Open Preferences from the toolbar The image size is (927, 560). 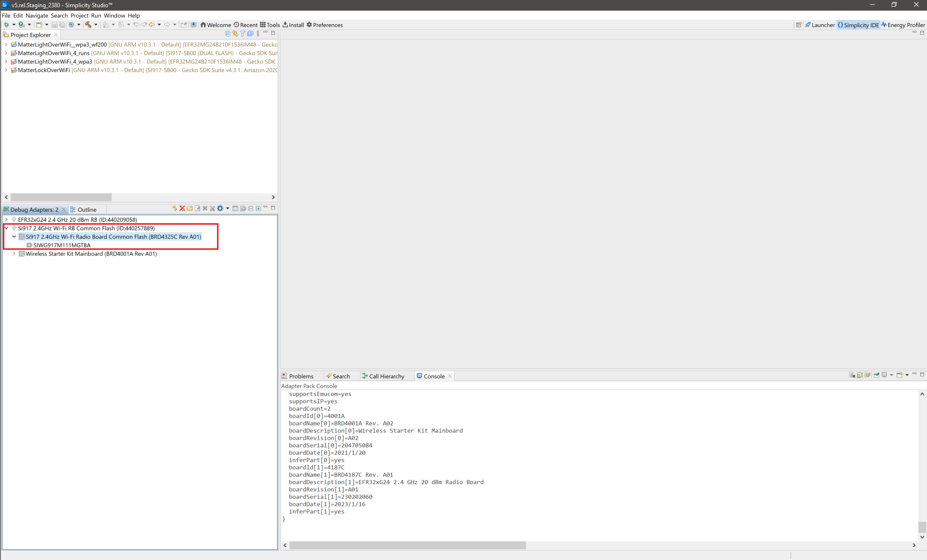coord(324,25)
